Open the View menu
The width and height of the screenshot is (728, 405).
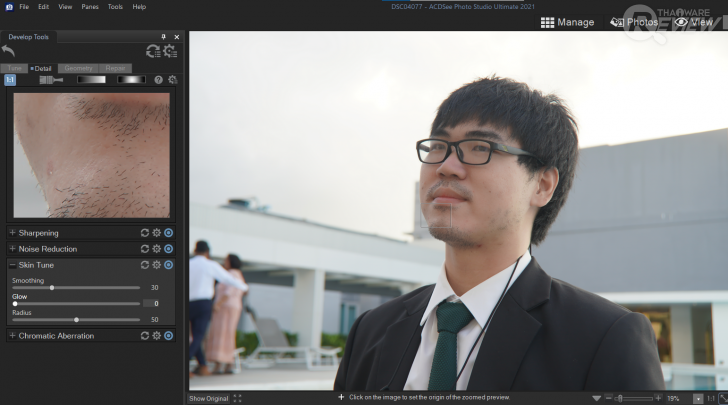tap(65, 7)
